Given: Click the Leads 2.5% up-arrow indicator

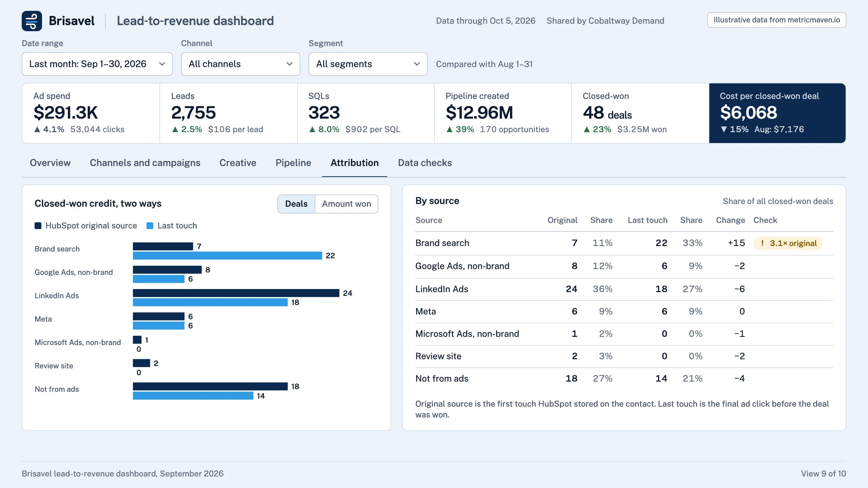Looking at the screenshot, I should pos(175,129).
